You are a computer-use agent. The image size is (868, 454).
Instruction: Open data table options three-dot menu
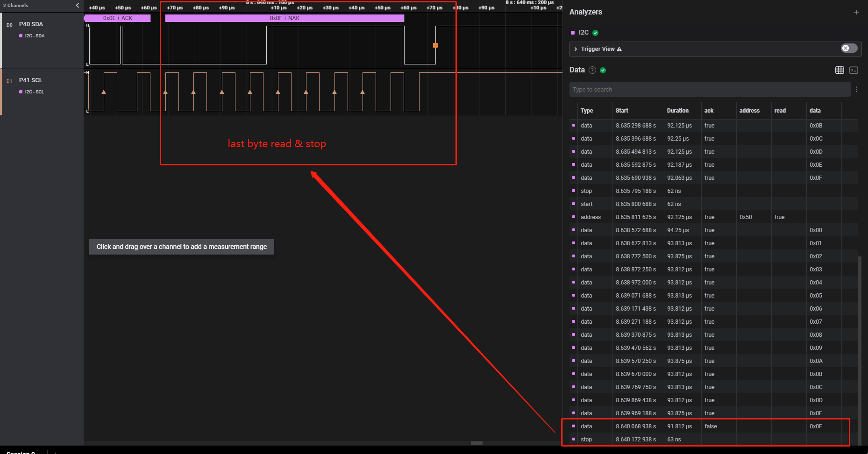[x=856, y=89]
